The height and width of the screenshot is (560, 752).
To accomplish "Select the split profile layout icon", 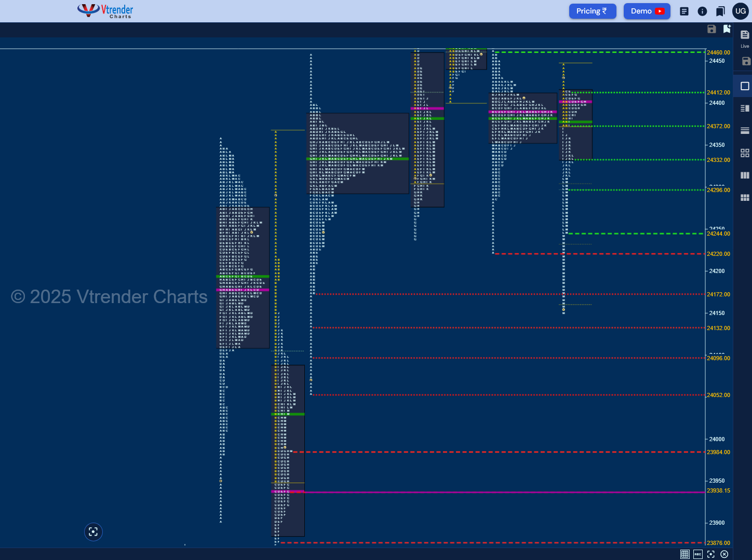I will (x=745, y=108).
